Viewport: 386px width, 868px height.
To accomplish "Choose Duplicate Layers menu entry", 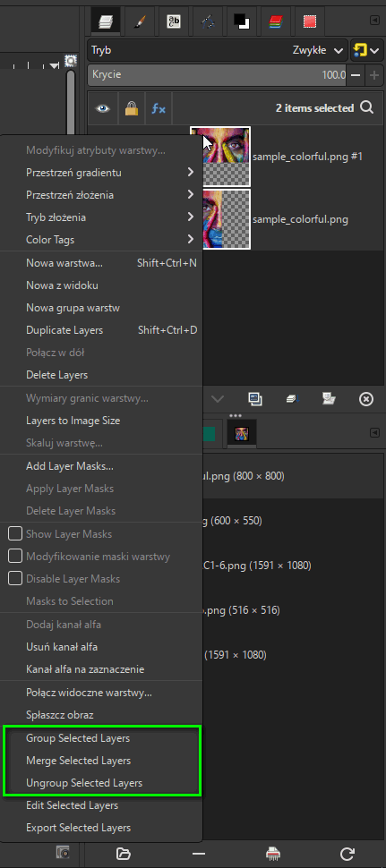I will 101,330.
